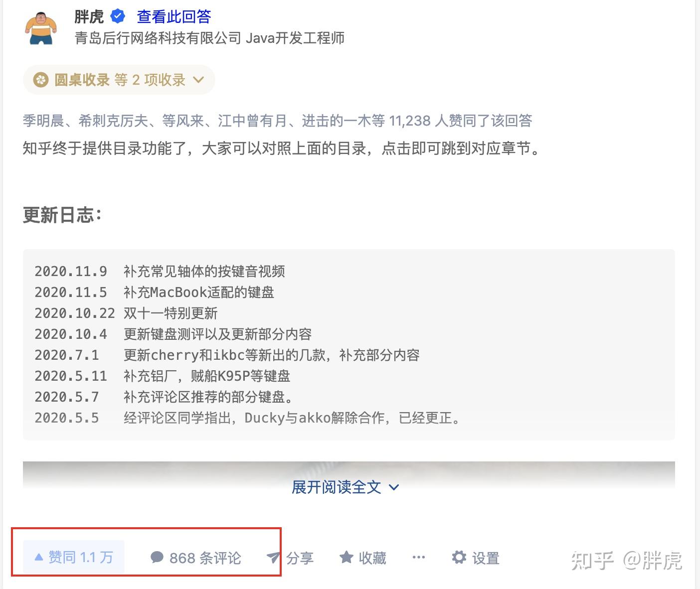Click the star icon to favorite the answer

click(346, 557)
